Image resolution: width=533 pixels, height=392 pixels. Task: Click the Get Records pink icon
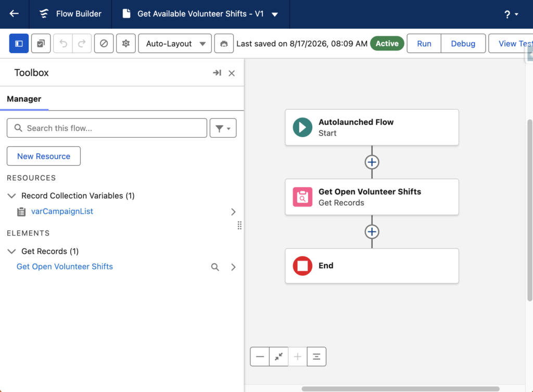tap(302, 197)
